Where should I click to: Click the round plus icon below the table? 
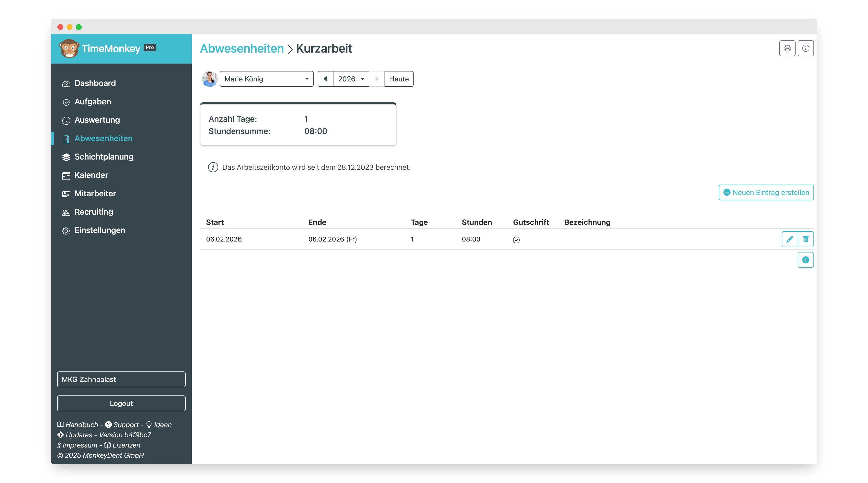point(805,260)
